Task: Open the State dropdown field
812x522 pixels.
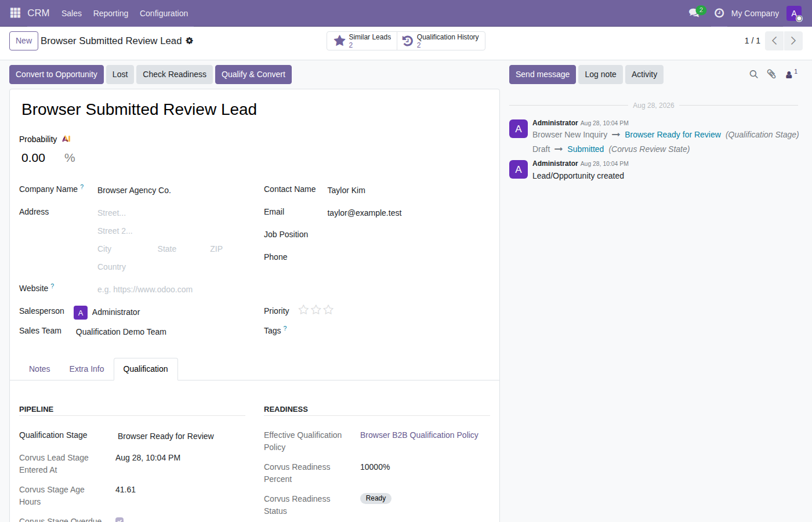Action: (x=179, y=249)
